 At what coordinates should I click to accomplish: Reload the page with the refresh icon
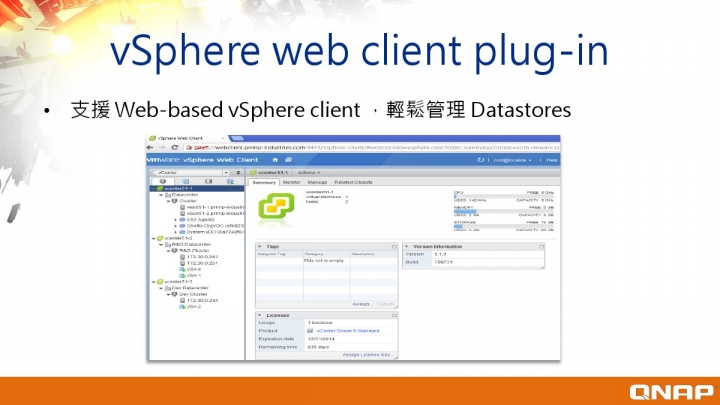coord(174,147)
